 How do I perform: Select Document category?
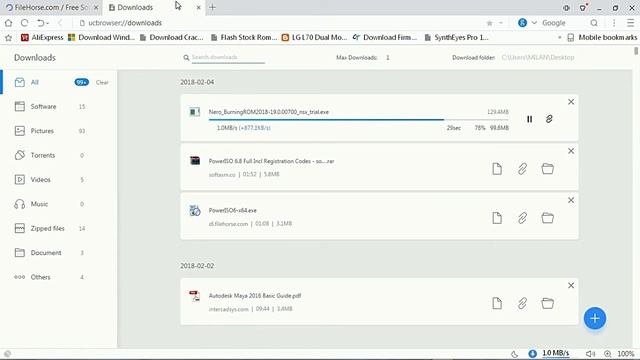[x=58, y=253]
